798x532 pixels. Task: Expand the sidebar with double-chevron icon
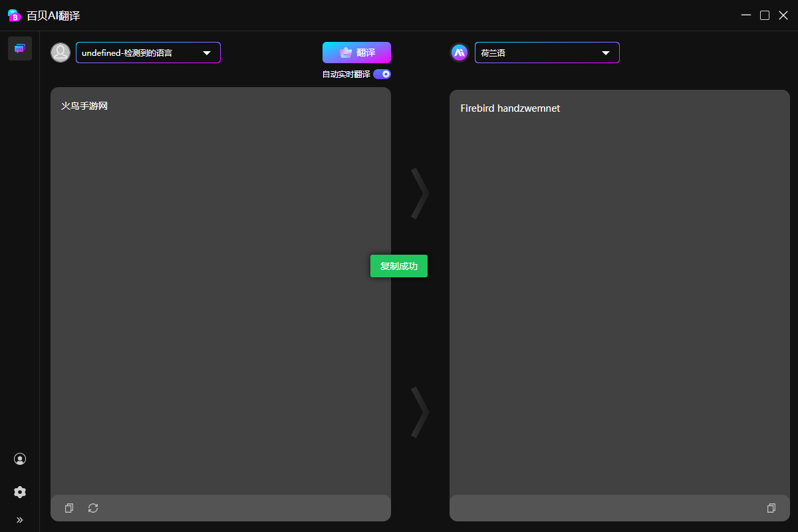(20, 520)
